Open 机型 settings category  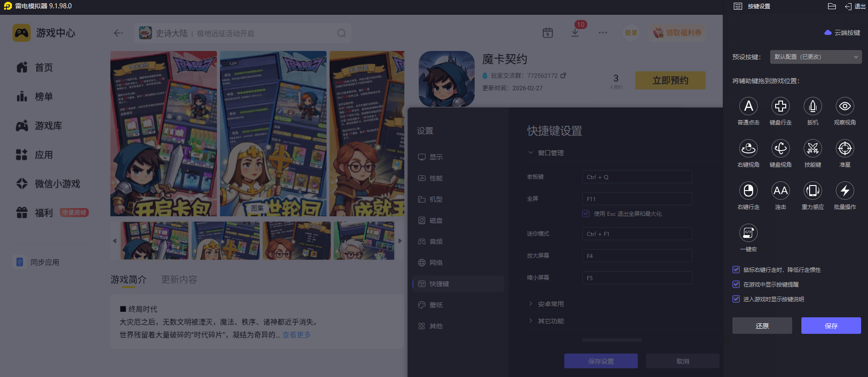pos(458,199)
